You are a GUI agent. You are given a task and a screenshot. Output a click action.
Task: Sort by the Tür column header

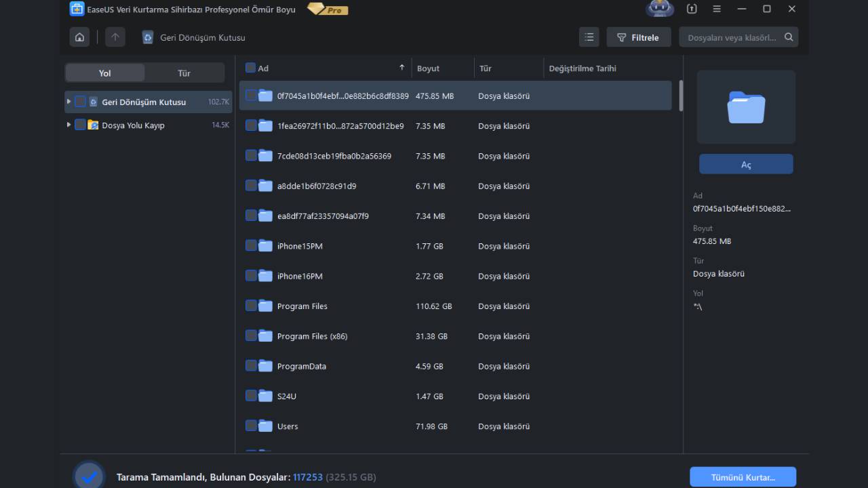point(485,68)
